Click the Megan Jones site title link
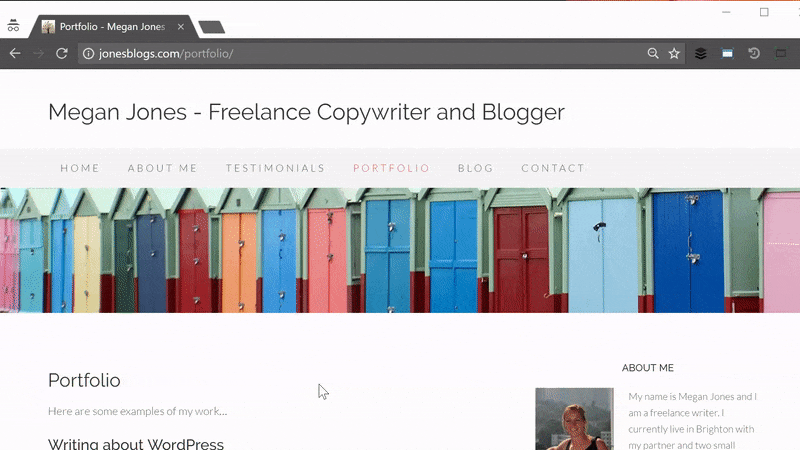Screen dimensions: 800x450 point(306,112)
